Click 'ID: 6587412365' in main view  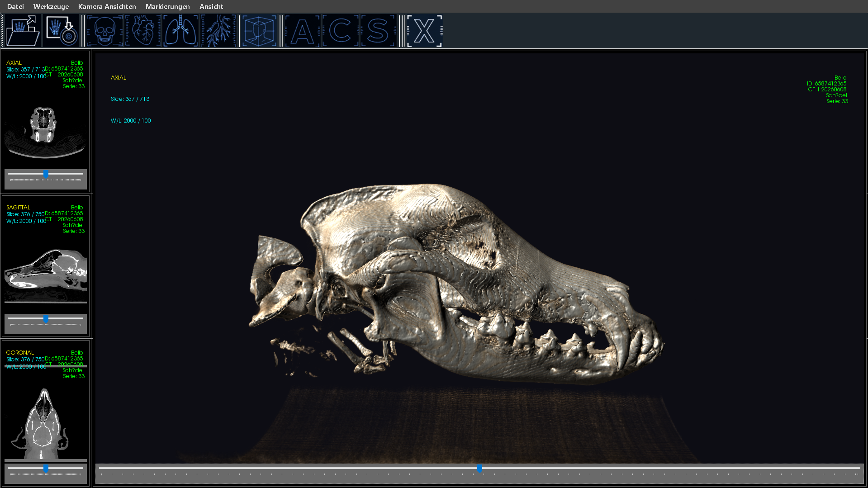826,84
